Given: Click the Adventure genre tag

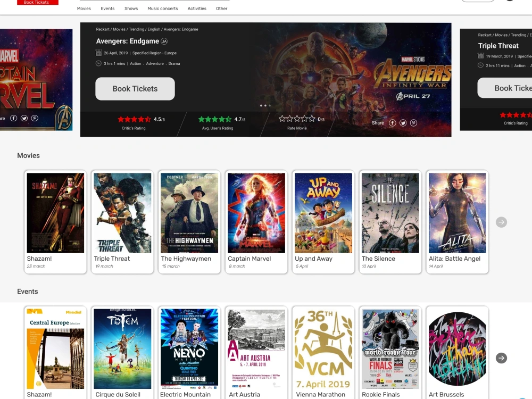Looking at the screenshot, I should pos(155,63).
